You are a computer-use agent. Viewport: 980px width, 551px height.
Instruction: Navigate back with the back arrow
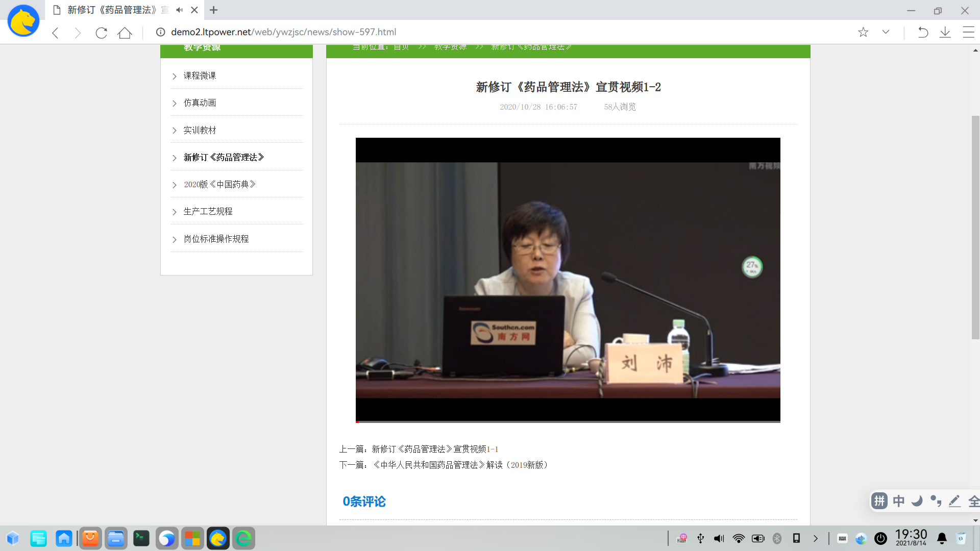click(56, 33)
